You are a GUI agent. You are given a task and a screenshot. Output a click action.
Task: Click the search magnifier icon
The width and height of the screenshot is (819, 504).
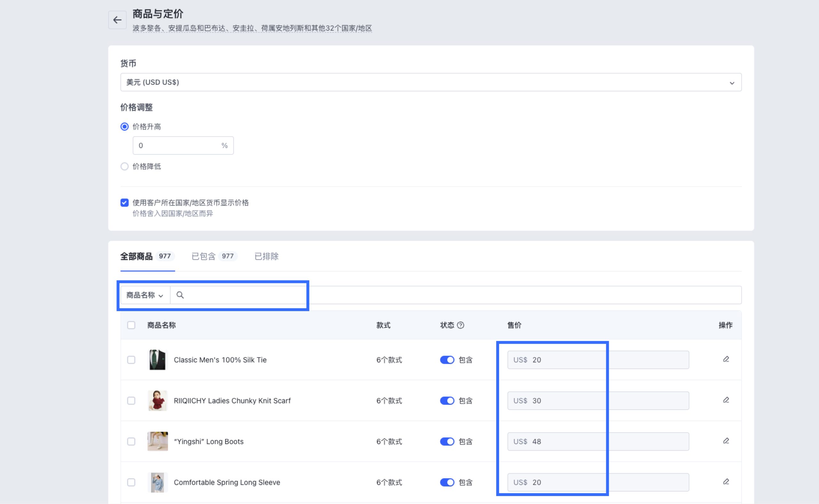point(180,295)
